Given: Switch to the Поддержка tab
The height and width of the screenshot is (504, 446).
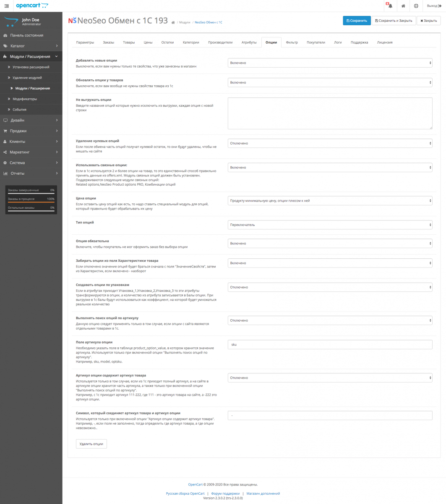Looking at the screenshot, I should (359, 42).
